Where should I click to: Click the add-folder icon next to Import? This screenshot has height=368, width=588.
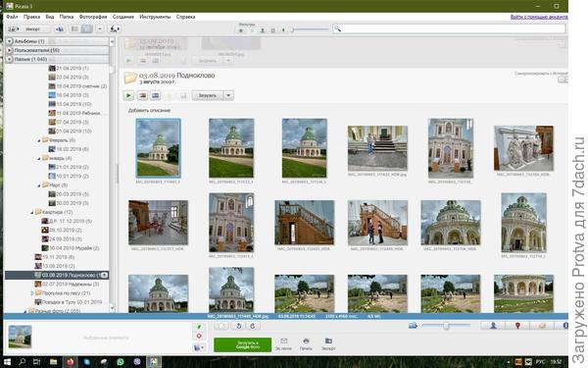click(59, 28)
